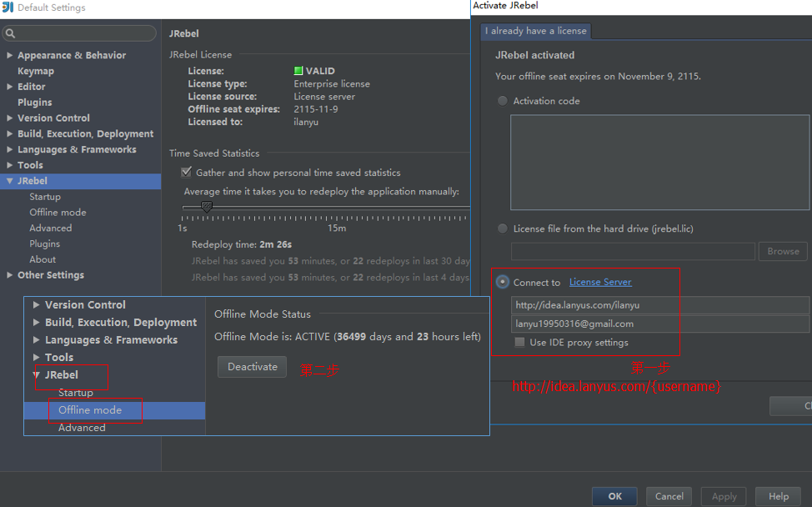The image size is (812, 507).
Task: Click Browse to locate license file
Action: (783, 251)
